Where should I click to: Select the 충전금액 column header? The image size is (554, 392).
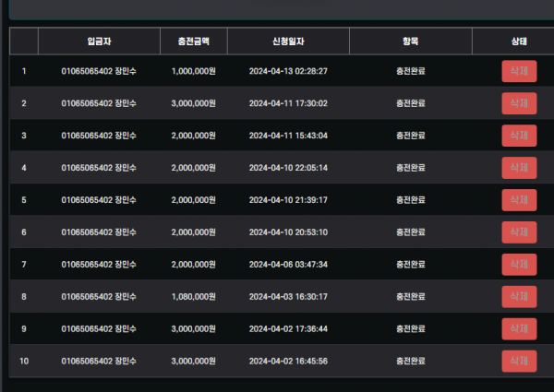pyautogui.click(x=193, y=42)
